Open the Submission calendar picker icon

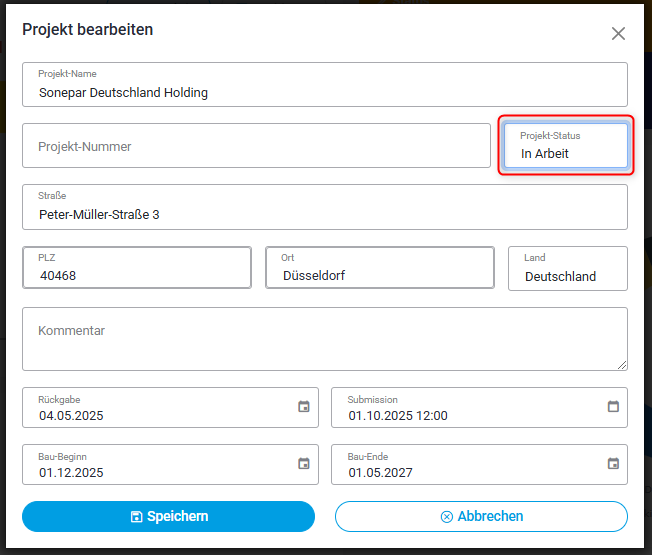[x=613, y=406]
